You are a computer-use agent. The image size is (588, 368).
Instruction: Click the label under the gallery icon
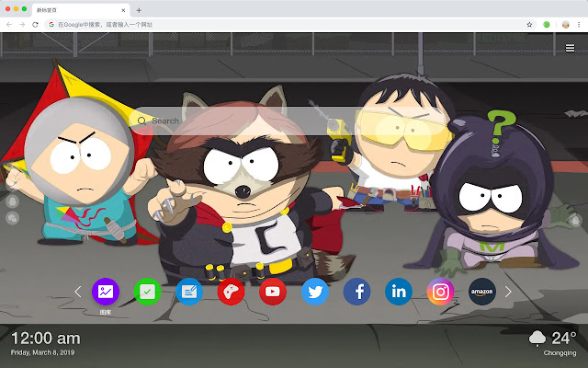point(106,312)
